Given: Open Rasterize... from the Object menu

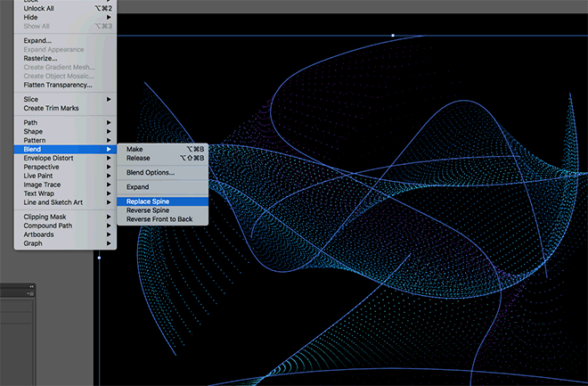Looking at the screenshot, I should (40, 58).
